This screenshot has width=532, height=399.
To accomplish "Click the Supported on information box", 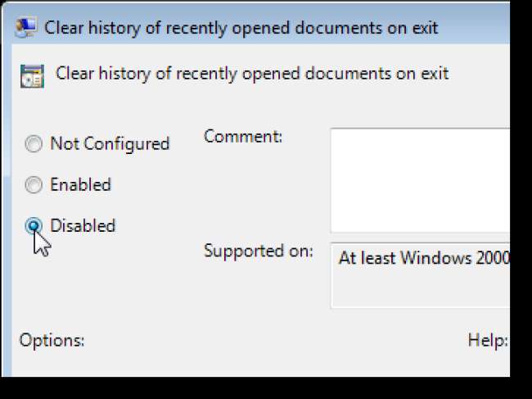I will coord(419,274).
